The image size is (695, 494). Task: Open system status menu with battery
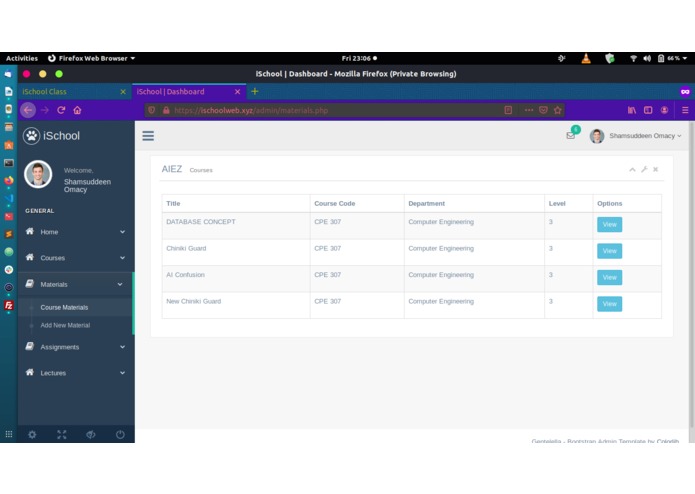(660, 58)
